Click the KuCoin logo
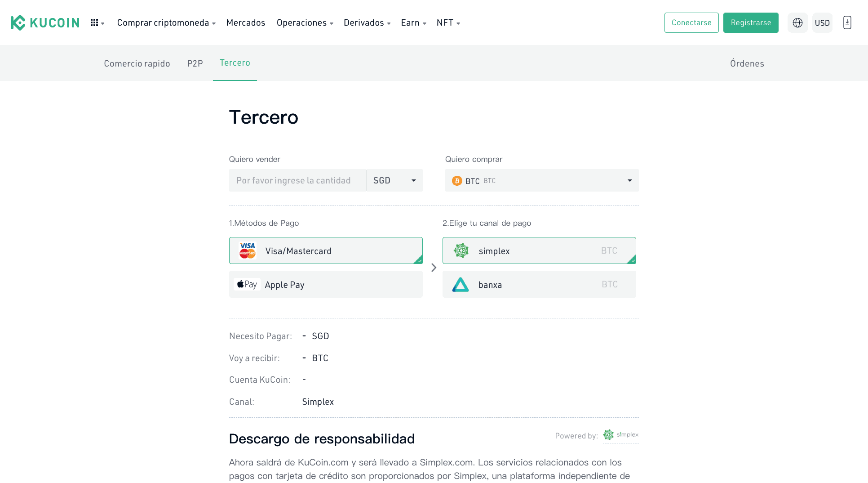868x483 pixels. [x=45, y=22]
